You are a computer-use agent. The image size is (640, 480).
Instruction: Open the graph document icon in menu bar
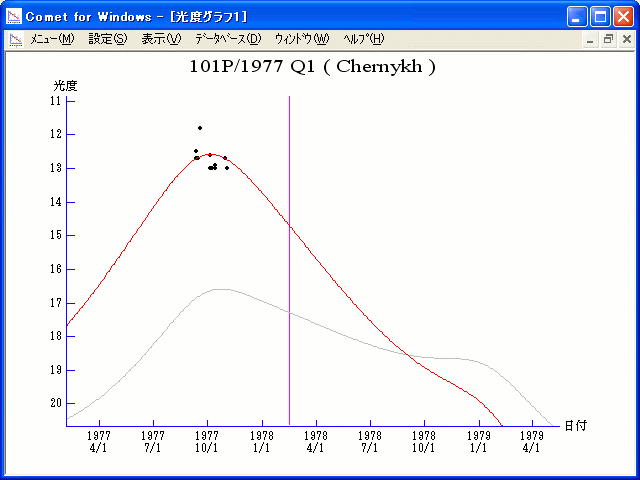click(15, 39)
